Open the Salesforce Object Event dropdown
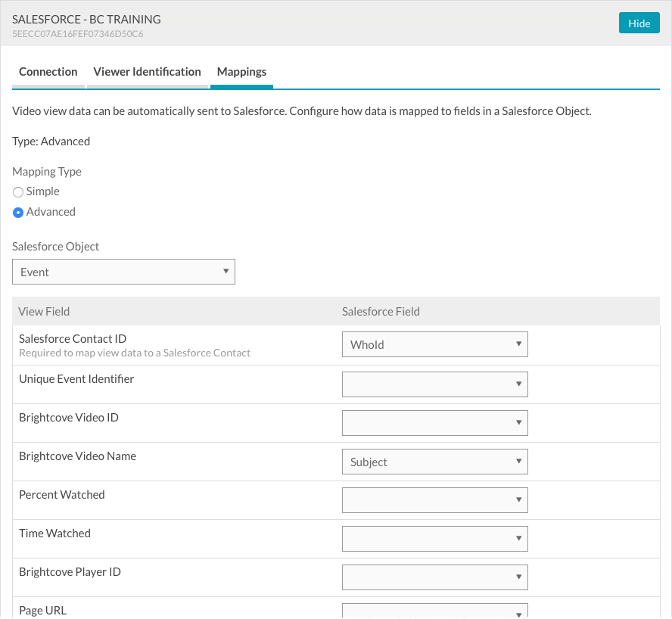672x619 pixels. [x=123, y=272]
